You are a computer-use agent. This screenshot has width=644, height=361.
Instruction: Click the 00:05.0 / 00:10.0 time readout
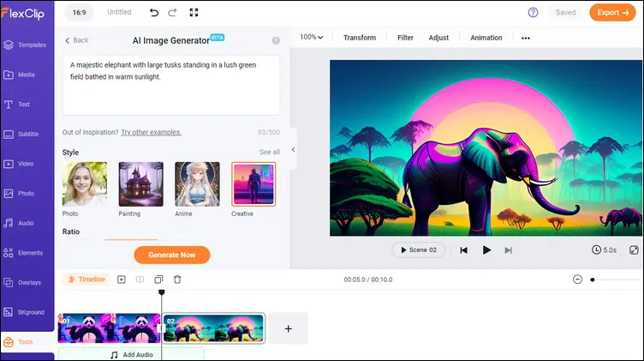(x=368, y=280)
